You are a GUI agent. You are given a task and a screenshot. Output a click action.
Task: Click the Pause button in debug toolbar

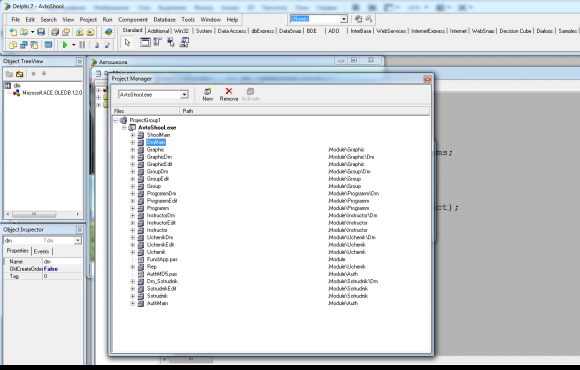click(x=82, y=45)
